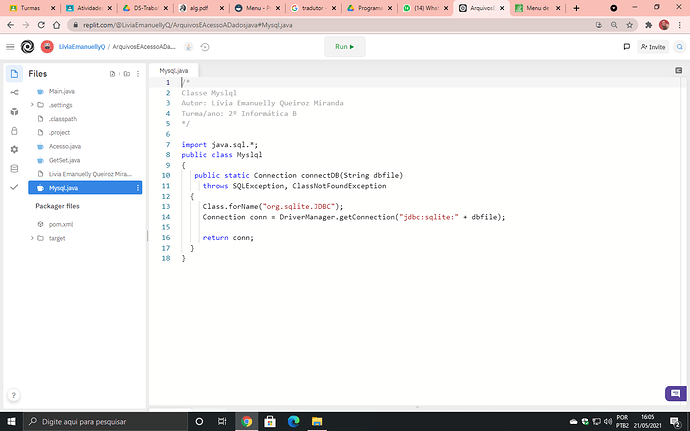The height and width of the screenshot is (431, 690).
Task: Open the Files panel three-dot menu
Action: click(138, 74)
